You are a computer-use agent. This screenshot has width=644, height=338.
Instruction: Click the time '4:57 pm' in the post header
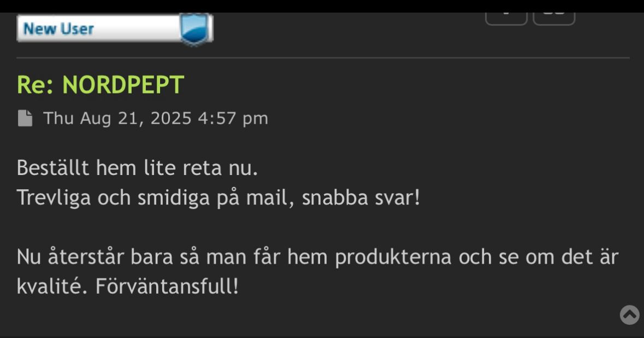coord(233,119)
